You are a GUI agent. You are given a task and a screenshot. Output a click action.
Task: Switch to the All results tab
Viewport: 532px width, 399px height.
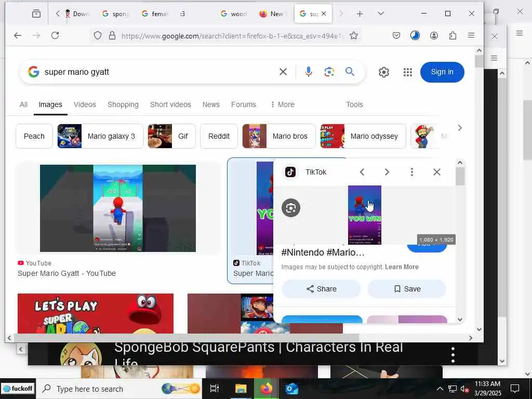click(23, 104)
